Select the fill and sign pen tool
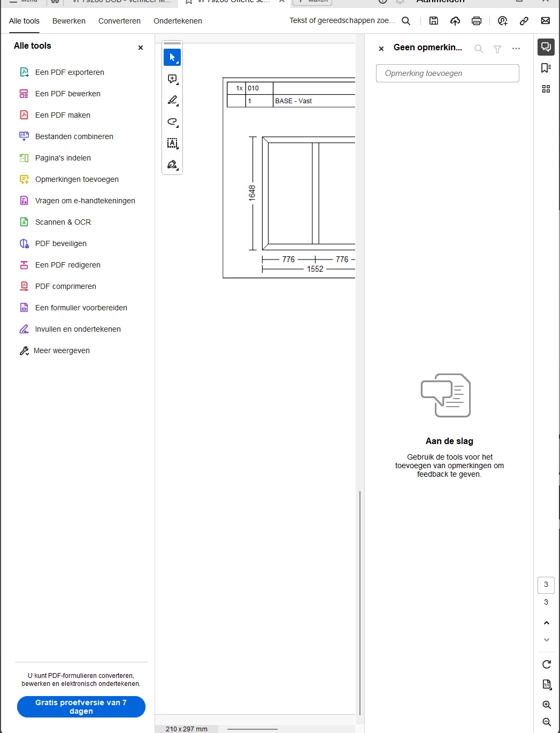 [x=172, y=165]
